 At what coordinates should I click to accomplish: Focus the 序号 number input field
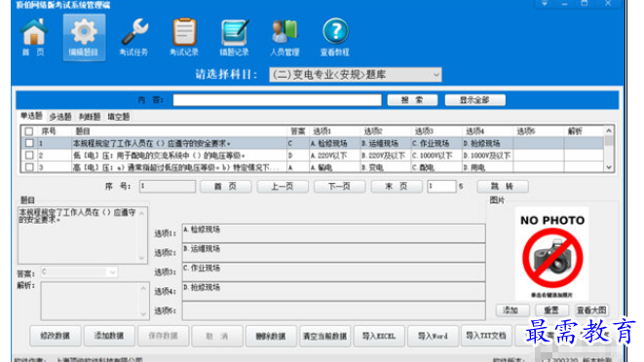click(x=168, y=186)
